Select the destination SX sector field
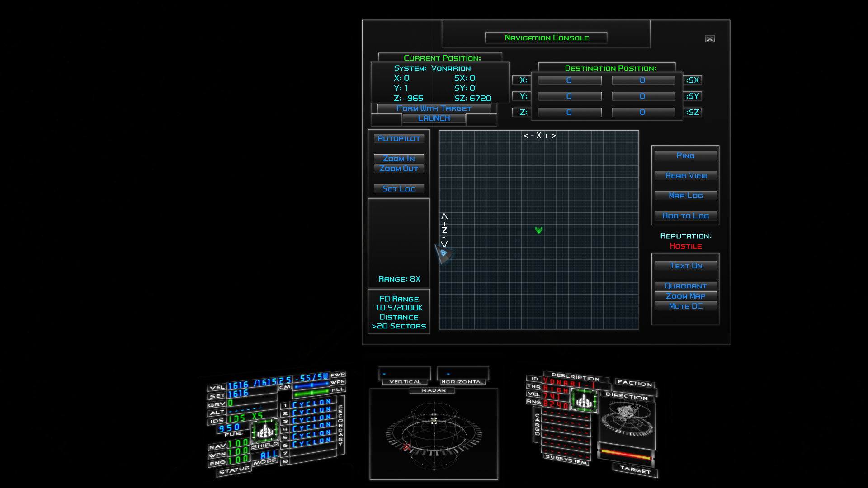868x488 pixels. pyautogui.click(x=643, y=80)
